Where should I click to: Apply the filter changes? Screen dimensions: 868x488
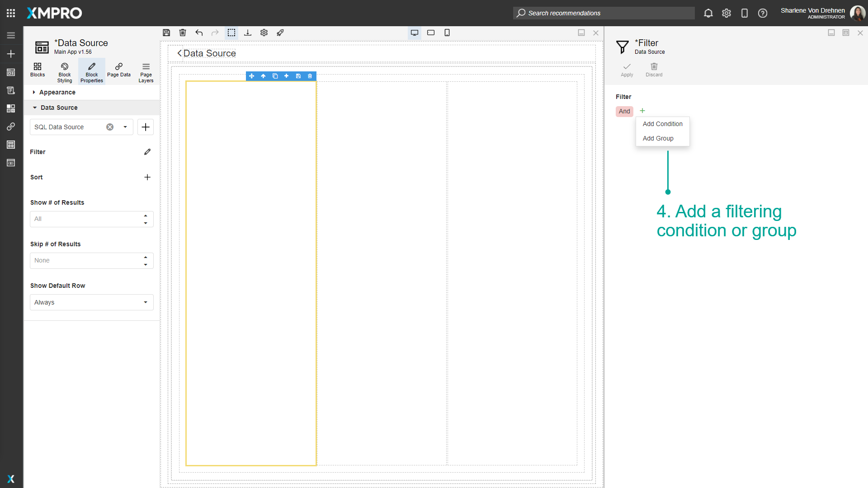pyautogui.click(x=627, y=69)
